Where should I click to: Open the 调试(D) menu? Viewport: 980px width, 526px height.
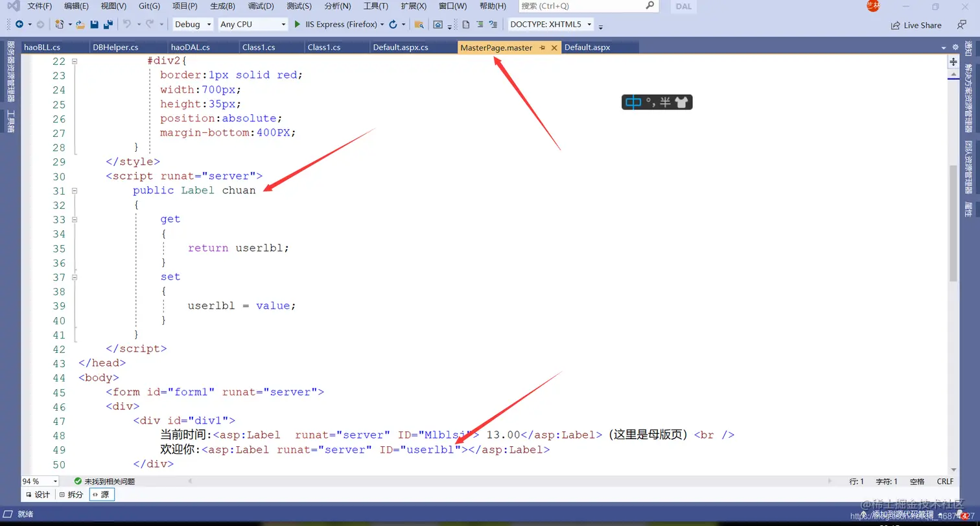261,6
